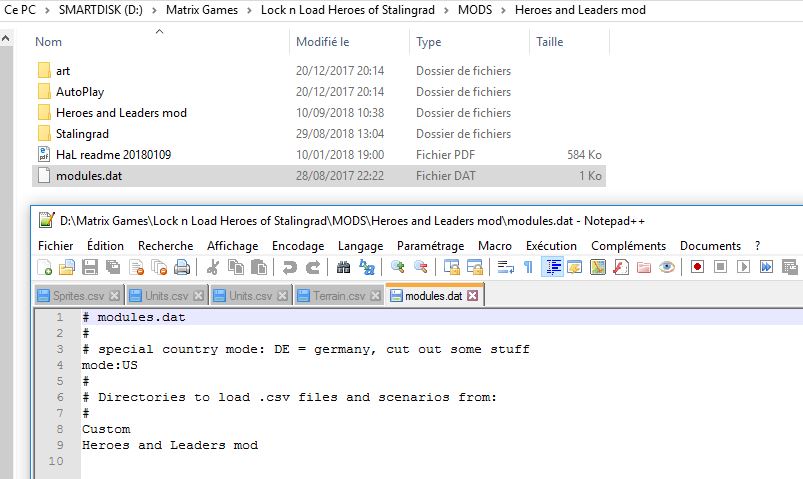Open the Encodage menu
This screenshot has width=803, height=479.
[x=298, y=246]
